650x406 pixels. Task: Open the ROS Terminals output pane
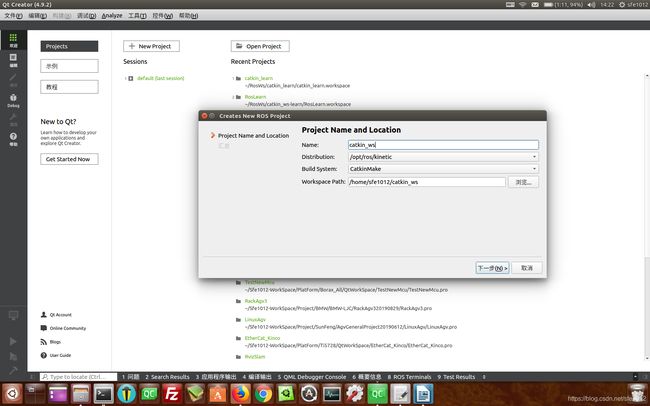click(x=410, y=377)
